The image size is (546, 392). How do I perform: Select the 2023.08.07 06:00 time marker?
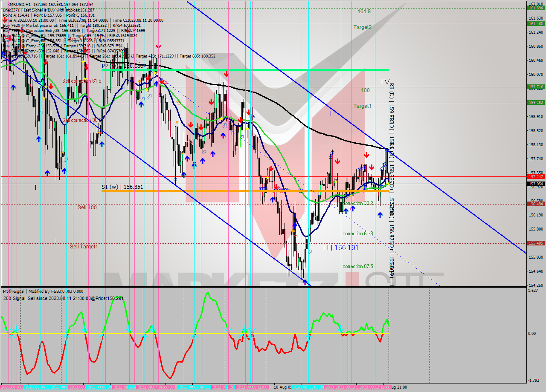(x=155, y=387)
